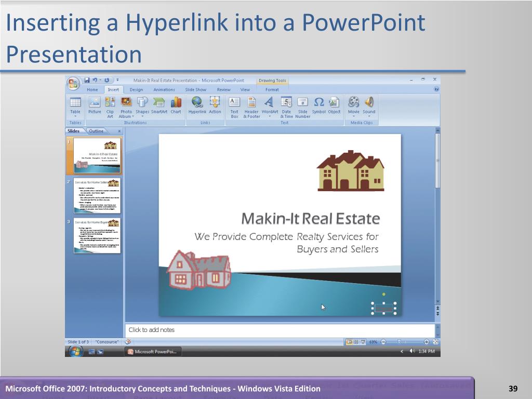Open Customize Quick Access Toolbar arrow
Image resolution: width=532 pixels, height=399 pixels.
click(x=118, y=80)
